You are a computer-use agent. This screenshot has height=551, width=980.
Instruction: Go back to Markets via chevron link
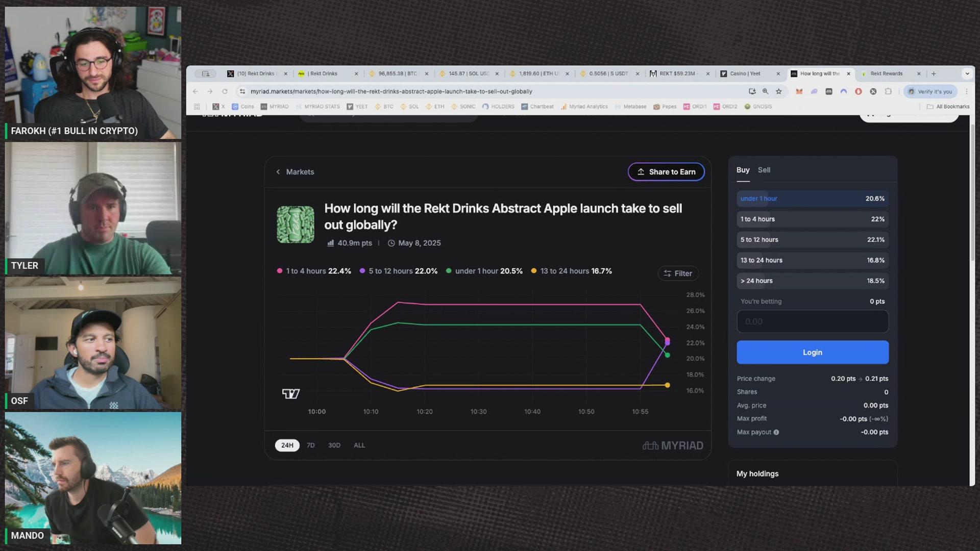coord(295,172)
